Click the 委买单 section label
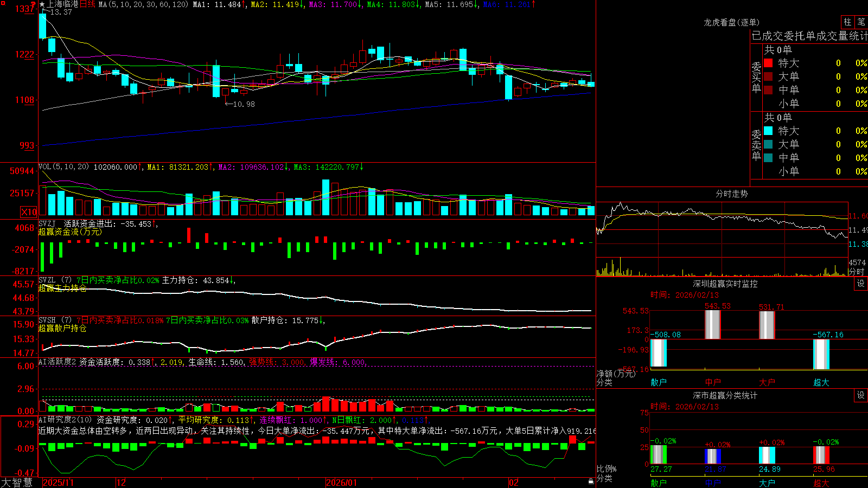Viewport: 868px width, 488px height. pyautogui.click(x=756, y=77)
